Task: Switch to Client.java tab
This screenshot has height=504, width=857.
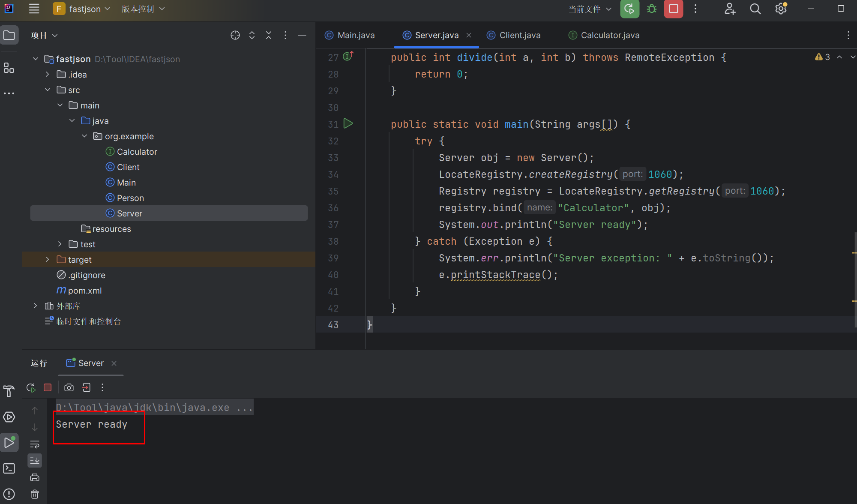Action: pyautogui.click(x=514, y=35)
